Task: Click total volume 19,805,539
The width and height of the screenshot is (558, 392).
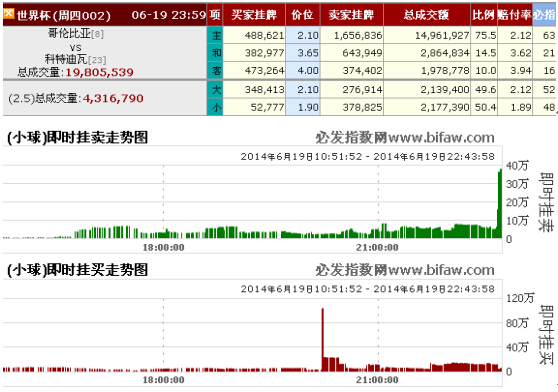Action: tap(99, 73)
